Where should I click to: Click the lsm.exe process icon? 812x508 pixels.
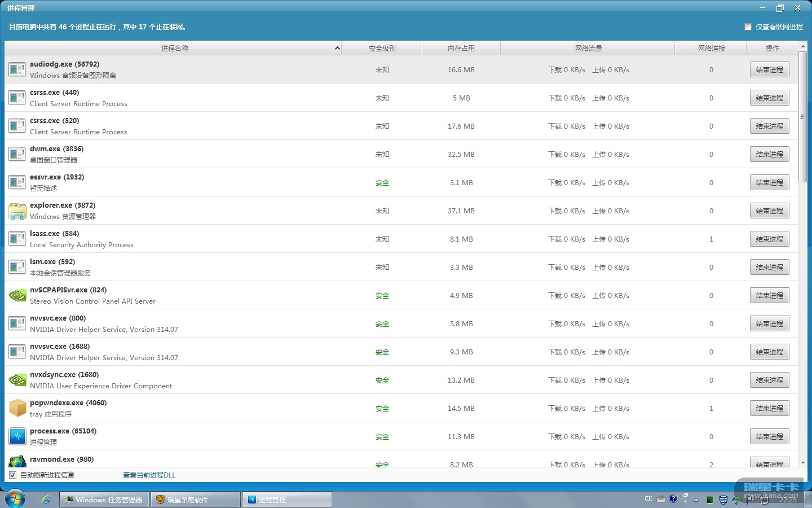coord(17,267)
